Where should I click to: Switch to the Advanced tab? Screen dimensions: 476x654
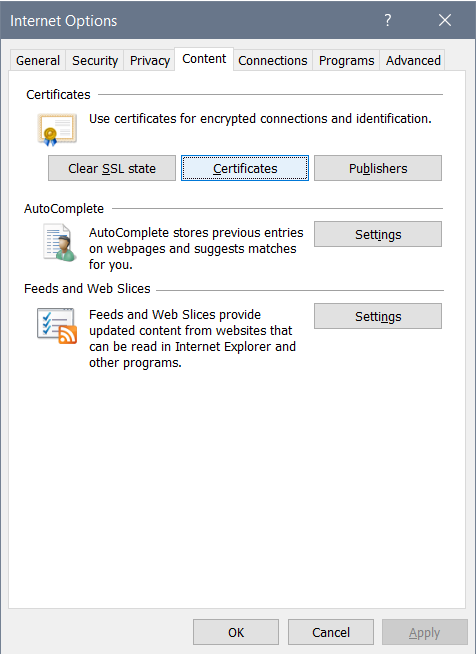coord(413,60)
